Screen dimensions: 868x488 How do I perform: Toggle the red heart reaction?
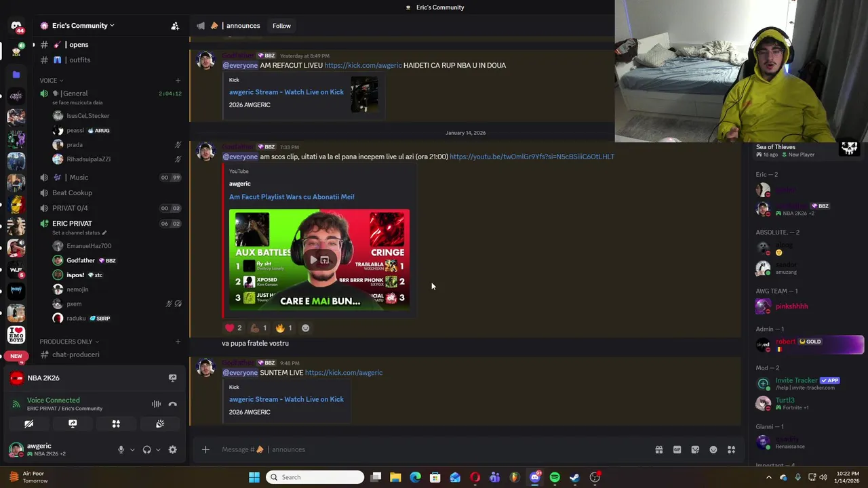[233, 328]
